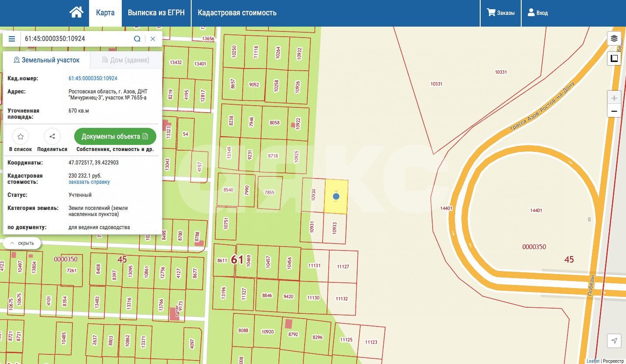The width and height of the screenshot is (626, 364).
Task: Click the measurement ruler tool icon
Action: point(614,58)
